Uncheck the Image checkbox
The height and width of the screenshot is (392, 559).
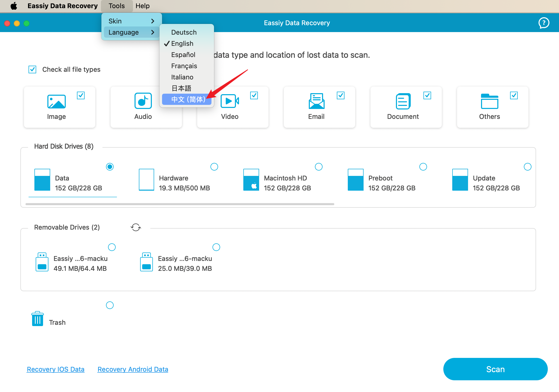click(x=81, y=95)
